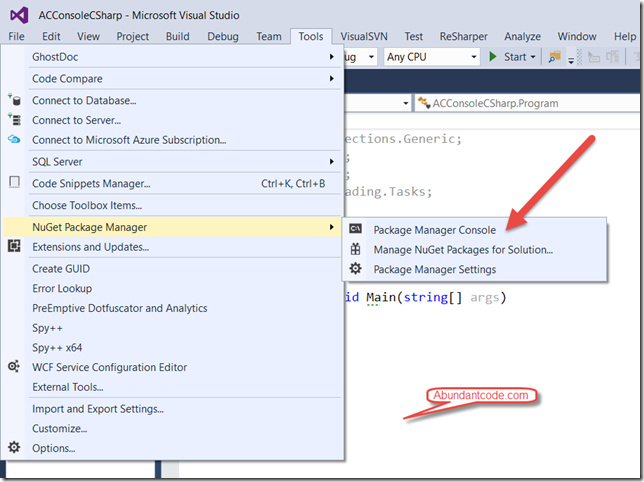Open the View menu
Viewport: 644px width, 482px height.
click(x=88, y=37)
